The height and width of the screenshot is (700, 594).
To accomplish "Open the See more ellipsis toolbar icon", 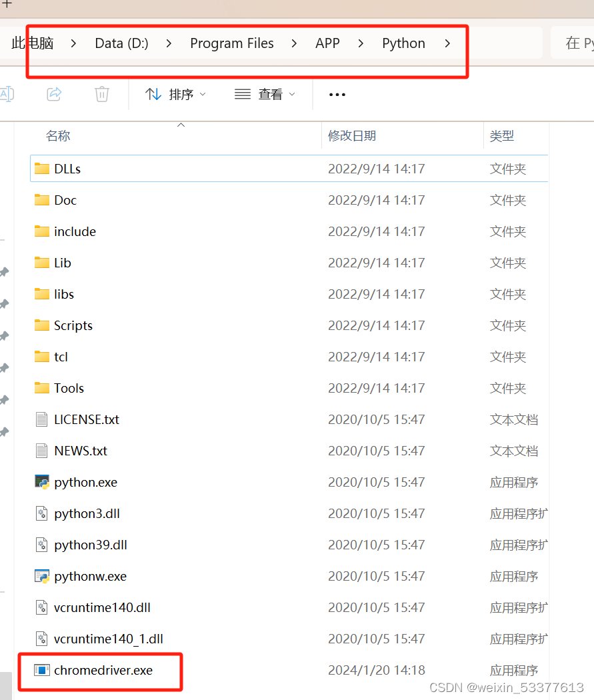I will 337,95.
